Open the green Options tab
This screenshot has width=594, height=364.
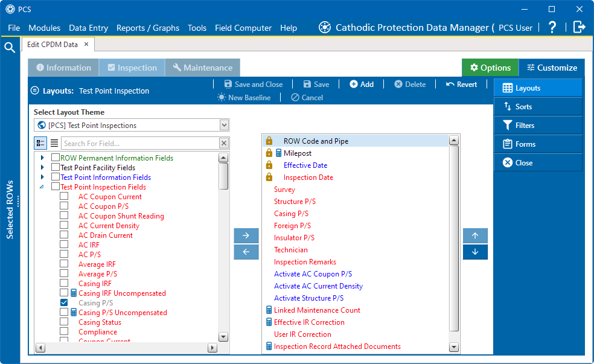click(x=490, y=68)
